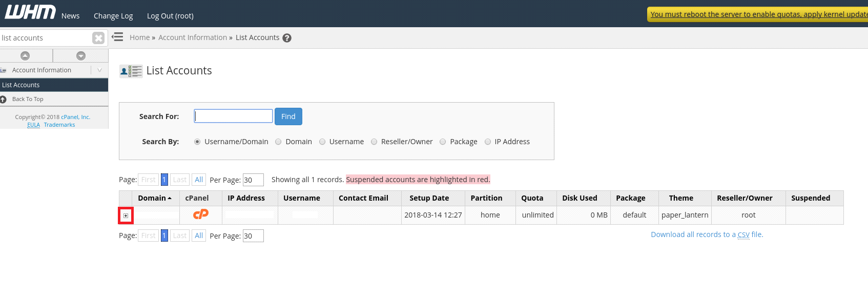Click Log Out (root)
The image size is (868, 294).
(170, 16)
